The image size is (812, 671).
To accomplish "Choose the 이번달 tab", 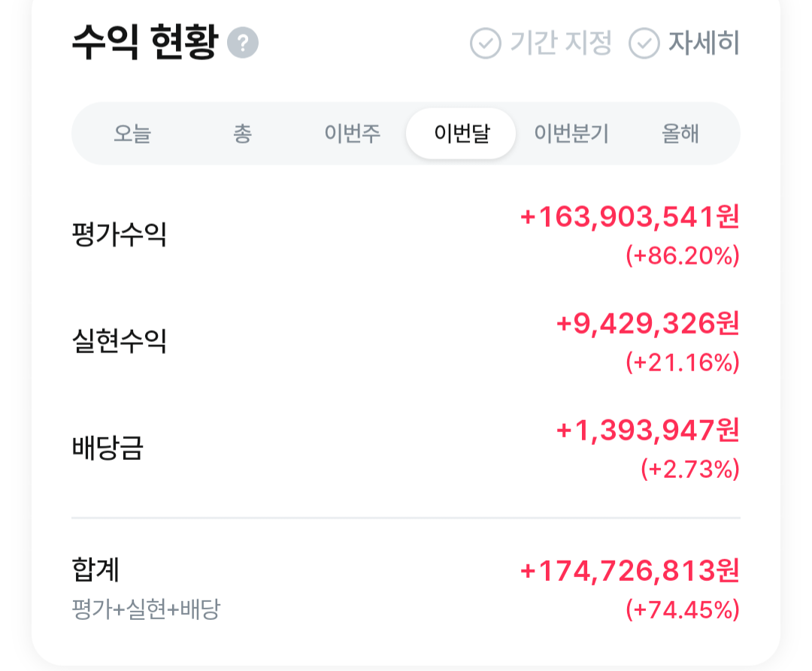I will pos(461,134).
